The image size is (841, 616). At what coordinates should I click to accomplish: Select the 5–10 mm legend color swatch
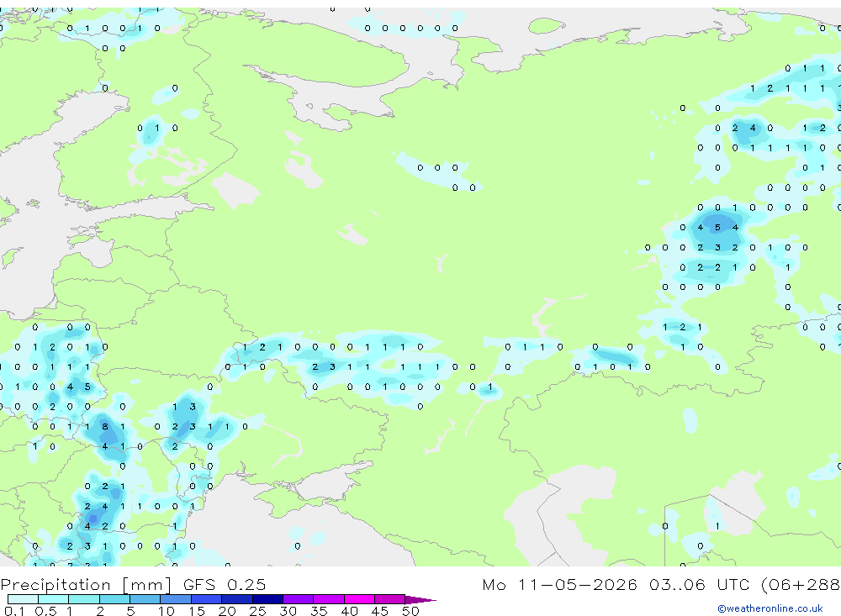click(x=145, y=599)
